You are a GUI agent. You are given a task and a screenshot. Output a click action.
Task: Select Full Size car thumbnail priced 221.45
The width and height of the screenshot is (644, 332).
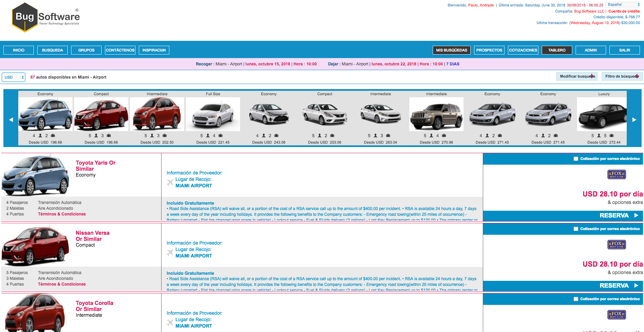(213, 114)
